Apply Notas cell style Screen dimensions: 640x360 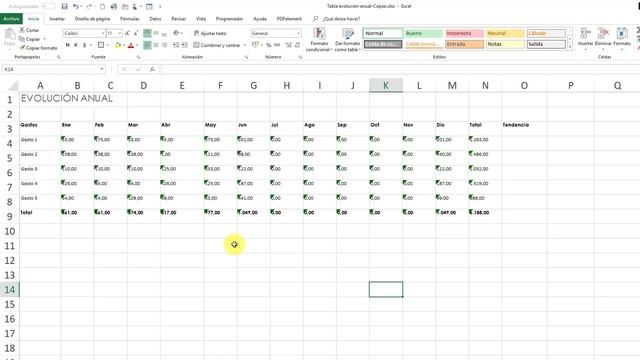(505, 44)
